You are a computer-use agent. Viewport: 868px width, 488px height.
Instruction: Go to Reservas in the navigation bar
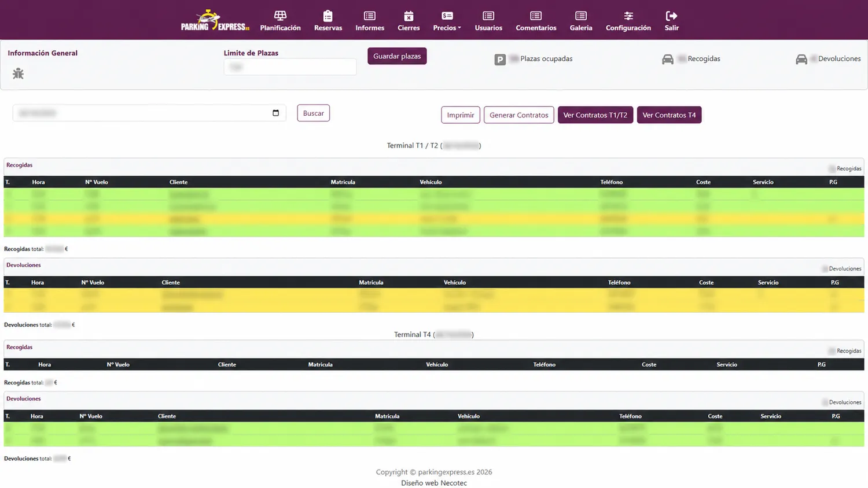pyautogui.click(x=328, y=21)
